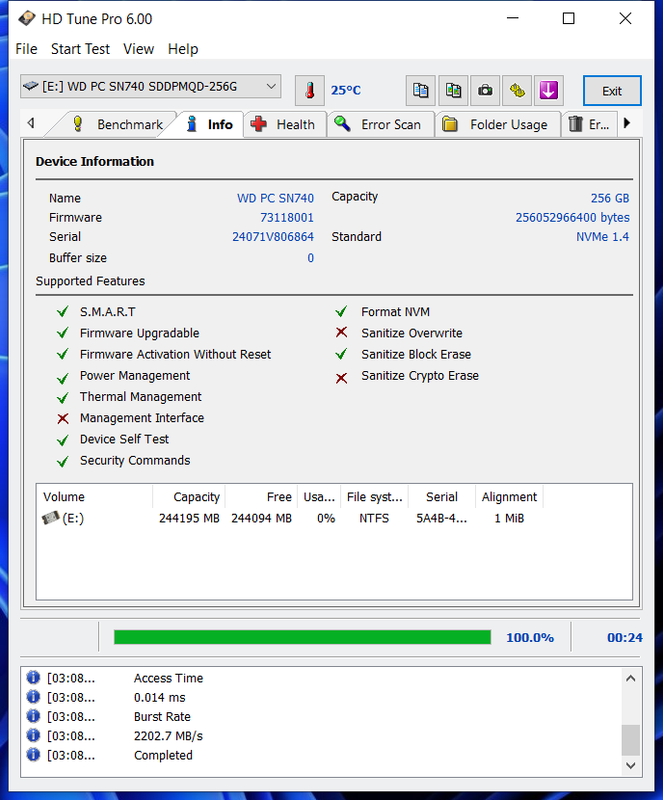
Task: Sort volumes by Free column header
Action: click(x=261, y=496)
